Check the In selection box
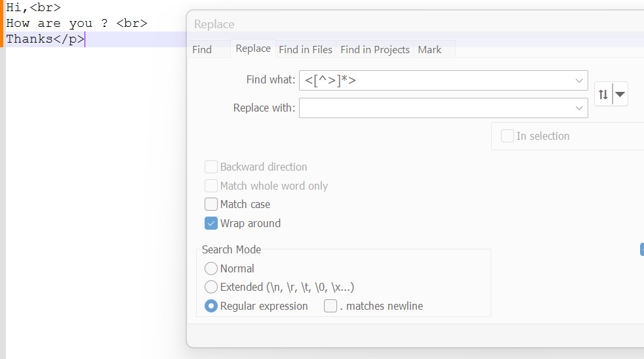 (508, 137)
